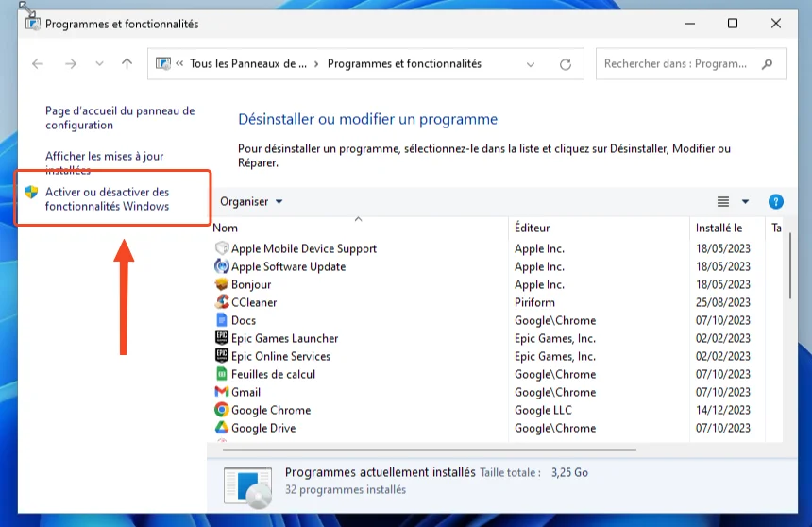Select Apple Mobile Device Support entry

tap(303, 248)
